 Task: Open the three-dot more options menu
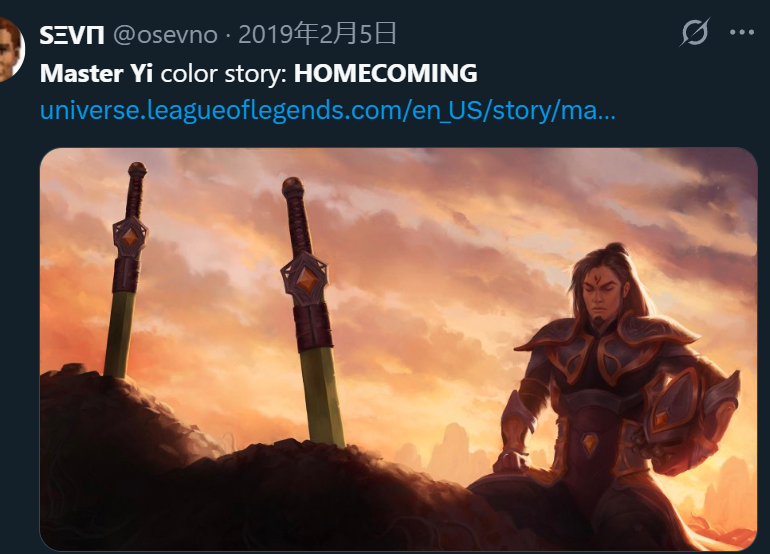[x=742, y=32]
